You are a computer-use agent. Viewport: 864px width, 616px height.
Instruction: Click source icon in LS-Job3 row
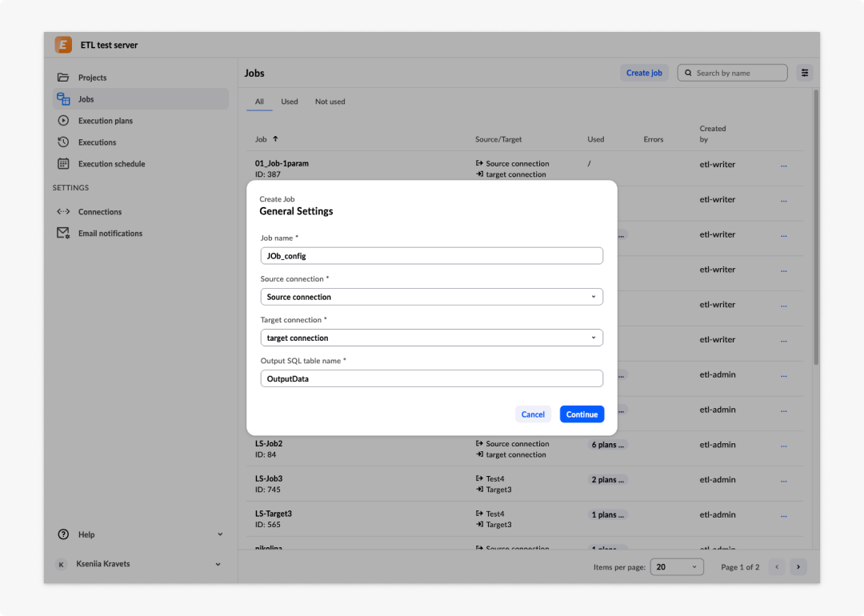[479, 478]
